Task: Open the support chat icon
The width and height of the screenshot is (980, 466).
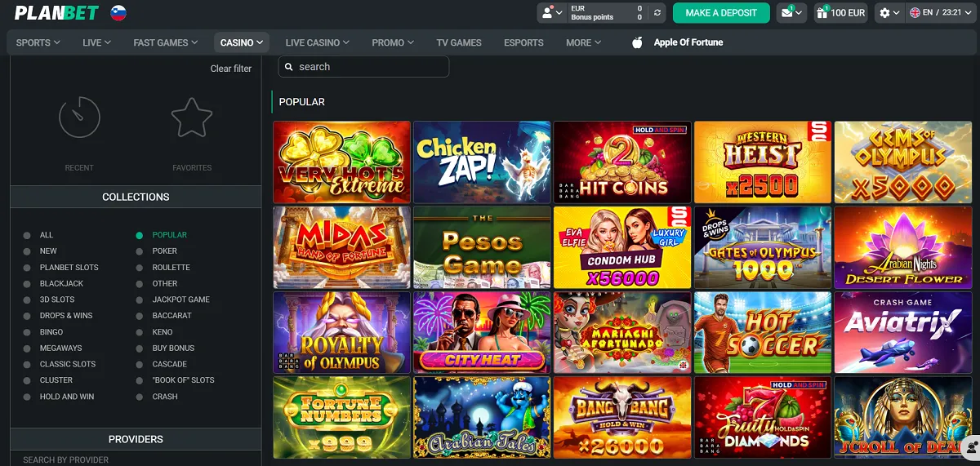Action: pyautogui.click(x=970, y=446)
